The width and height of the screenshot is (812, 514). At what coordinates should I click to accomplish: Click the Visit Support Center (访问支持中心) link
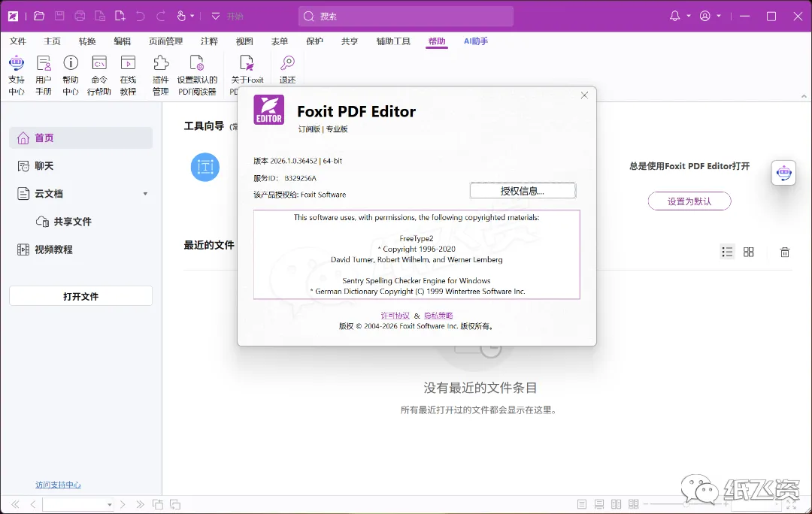click(58, 485)
